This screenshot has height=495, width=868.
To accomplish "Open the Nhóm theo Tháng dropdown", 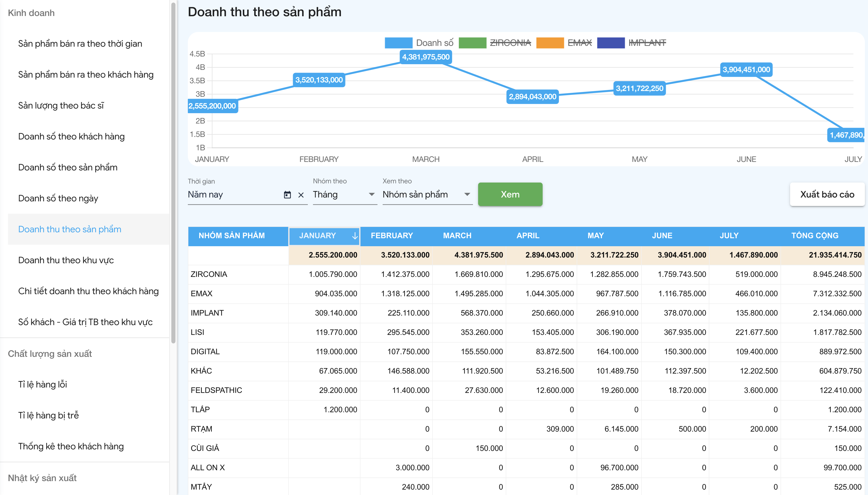I will pos(345,194).
